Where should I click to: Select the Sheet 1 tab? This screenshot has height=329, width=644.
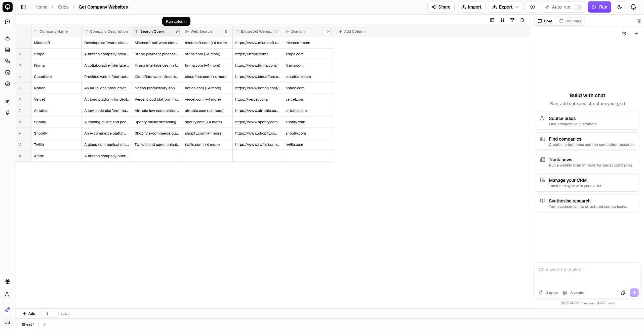(28, 324)
